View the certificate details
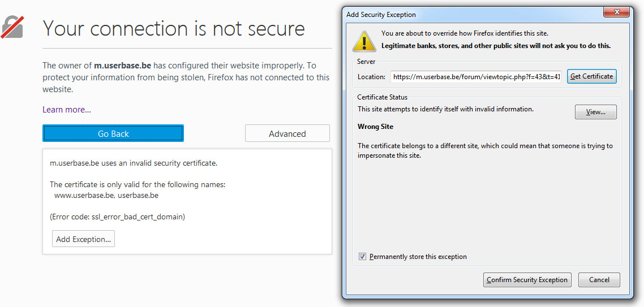 [x=595, y=111]
